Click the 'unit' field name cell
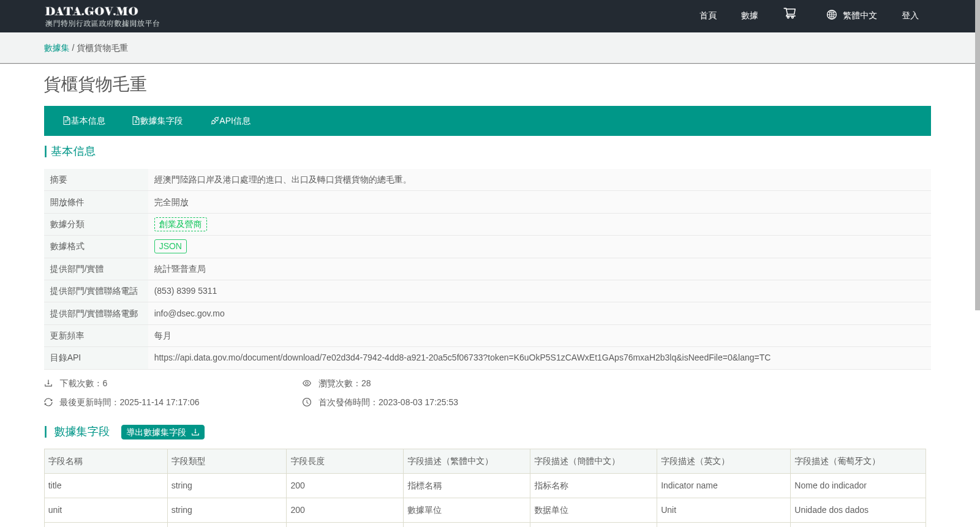This screenshot has width=980, height=527. 106,510
